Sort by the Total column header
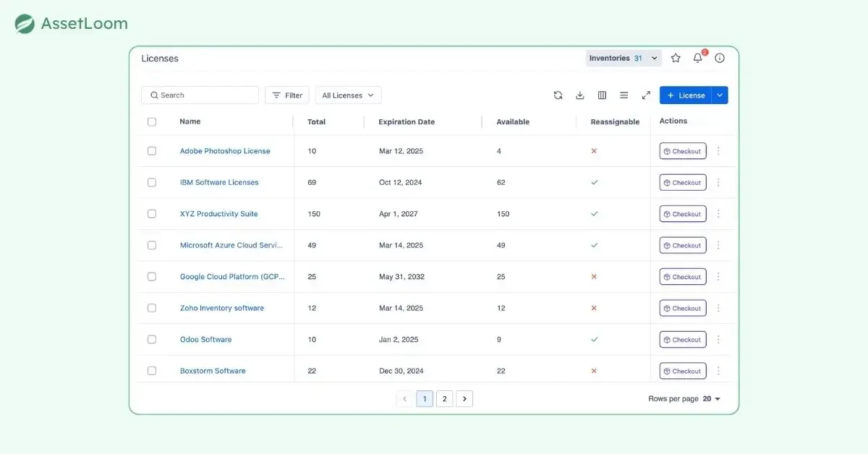Screen dimensions: 868x454 pos(317,122)
